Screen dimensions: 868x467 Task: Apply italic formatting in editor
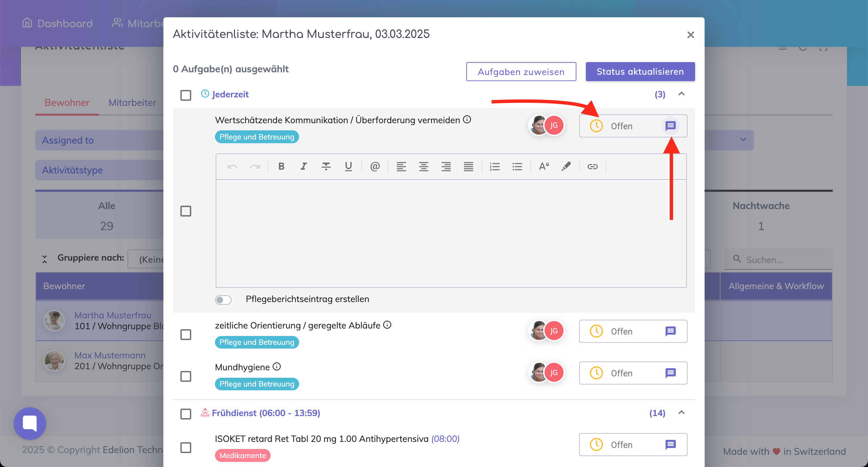click(303, 166)
